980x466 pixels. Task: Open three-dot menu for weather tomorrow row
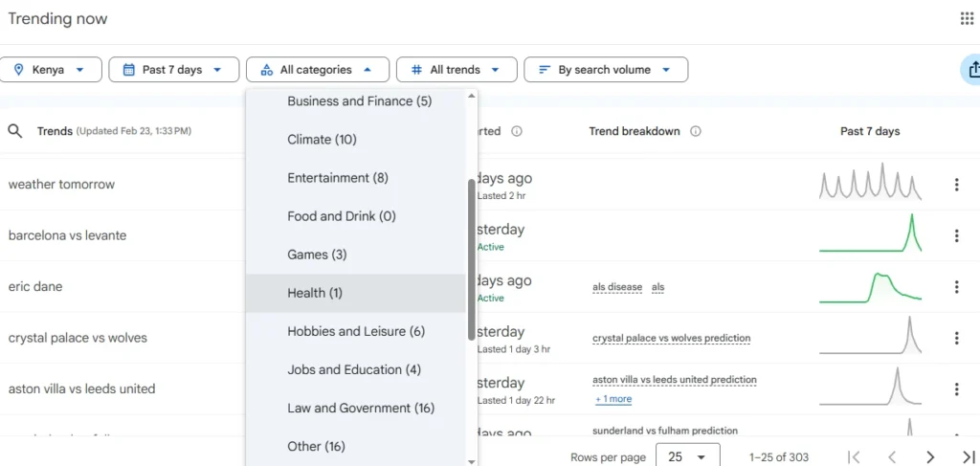tap(956, 185)
